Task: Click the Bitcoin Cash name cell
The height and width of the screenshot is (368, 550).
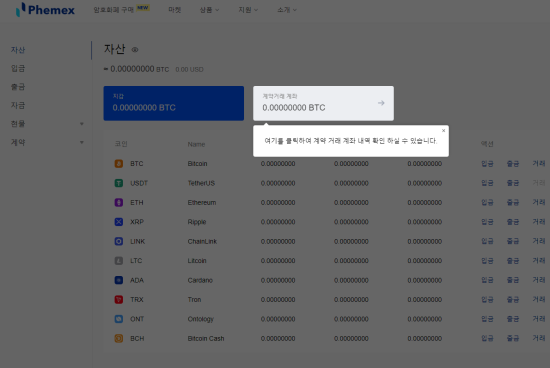Action: tap(206, 339)
